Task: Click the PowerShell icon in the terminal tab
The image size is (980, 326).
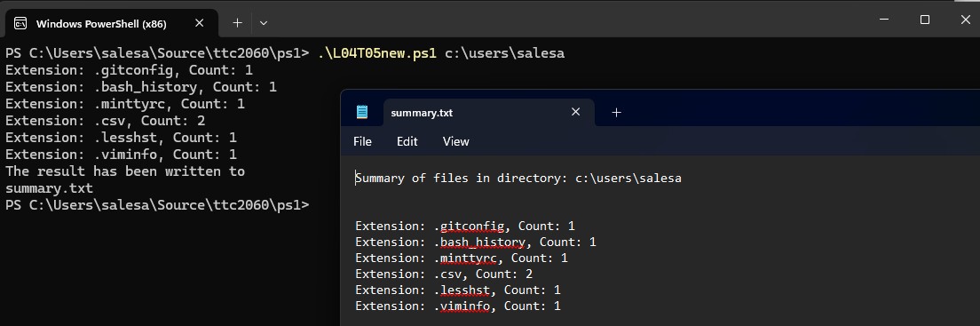Action: 20,24
